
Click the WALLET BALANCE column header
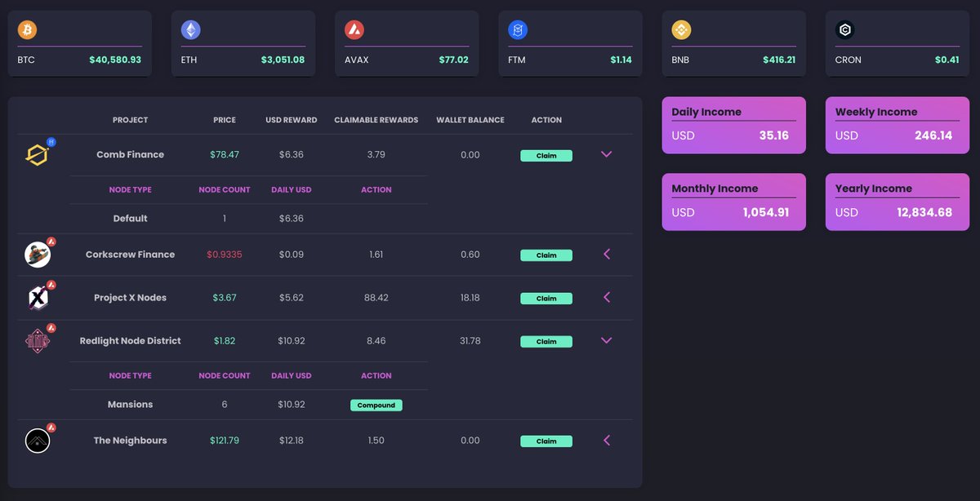[x=470, y=120]
